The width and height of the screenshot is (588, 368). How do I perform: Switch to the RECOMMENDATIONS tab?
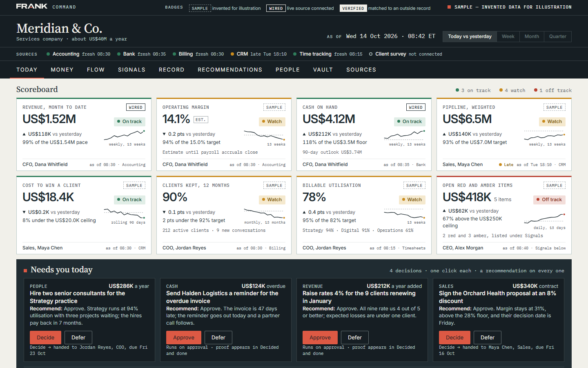point(230,70)
